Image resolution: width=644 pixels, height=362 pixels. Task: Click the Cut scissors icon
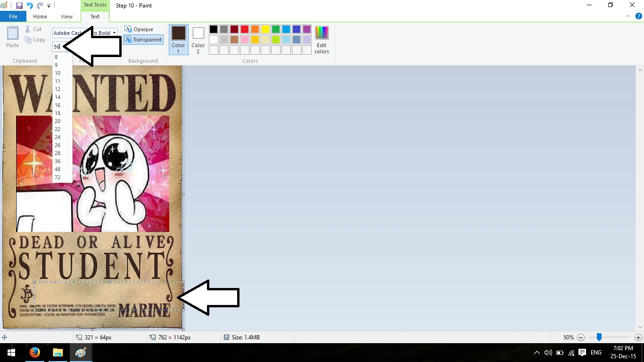pyautogui.click(x=28, y=29)
